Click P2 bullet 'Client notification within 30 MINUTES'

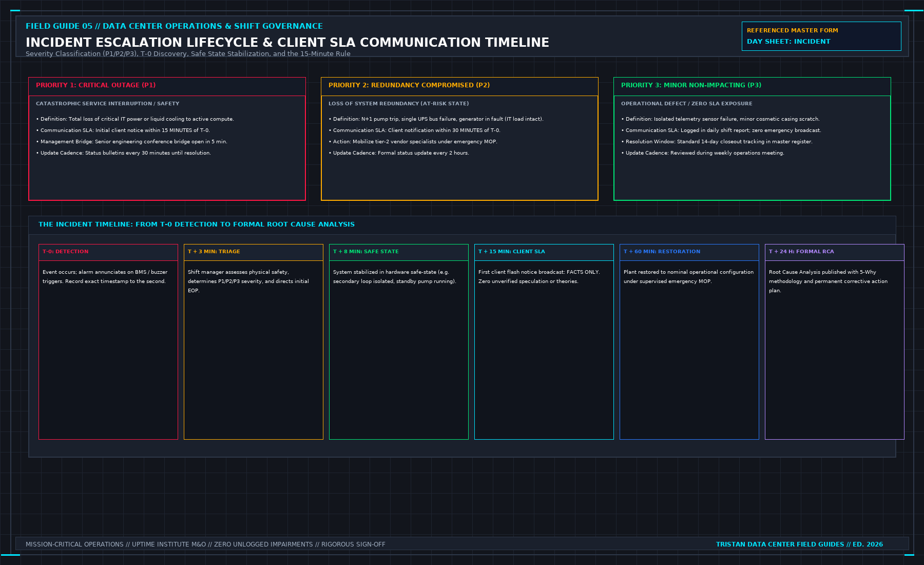point(414,130)
